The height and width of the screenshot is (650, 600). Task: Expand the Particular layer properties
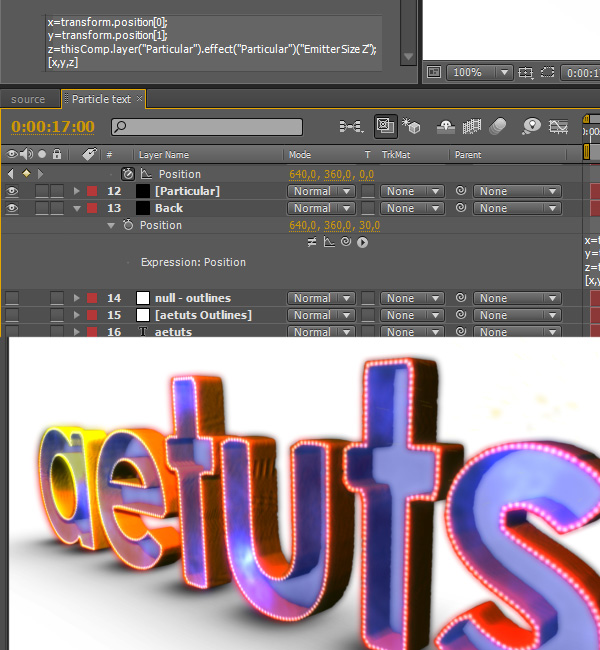pyautogui.click(x=76, y=191)
